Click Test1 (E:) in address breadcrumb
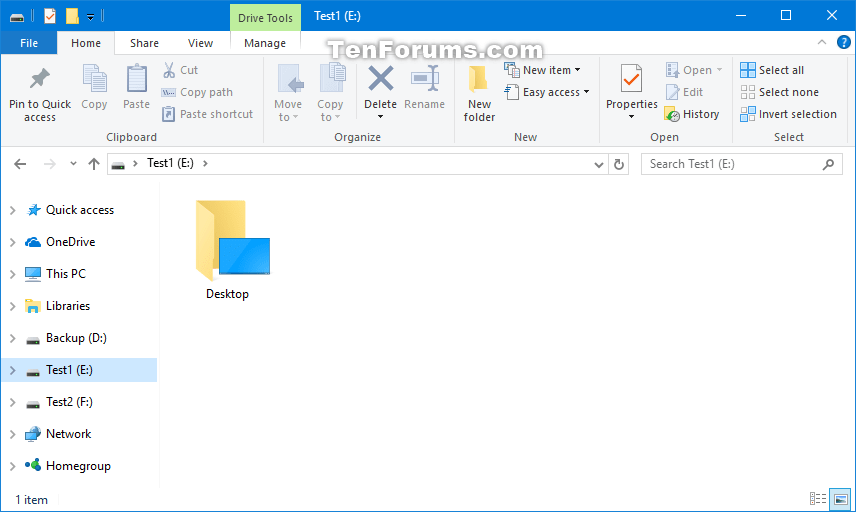 coord(170,163)
